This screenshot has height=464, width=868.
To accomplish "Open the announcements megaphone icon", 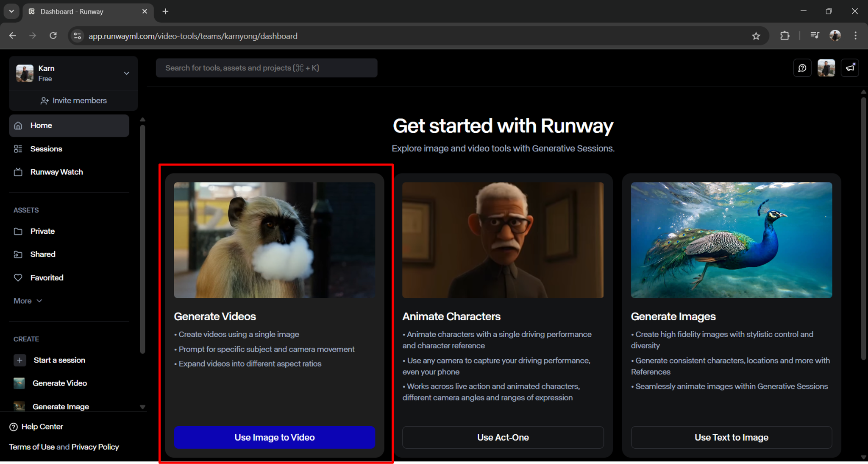I will pyautogui.click(x=850, y=68).
